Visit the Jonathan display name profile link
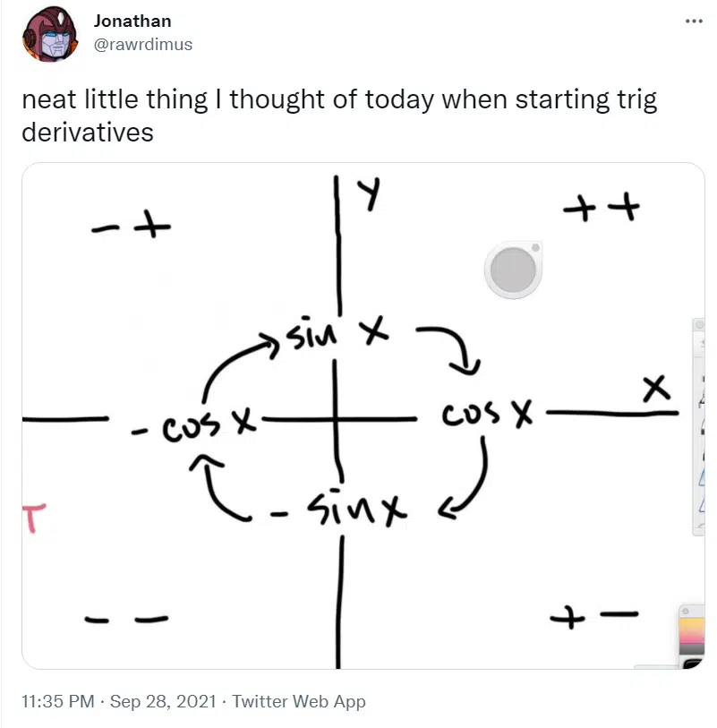The image size is (717, 728). [x=132, y=21]
